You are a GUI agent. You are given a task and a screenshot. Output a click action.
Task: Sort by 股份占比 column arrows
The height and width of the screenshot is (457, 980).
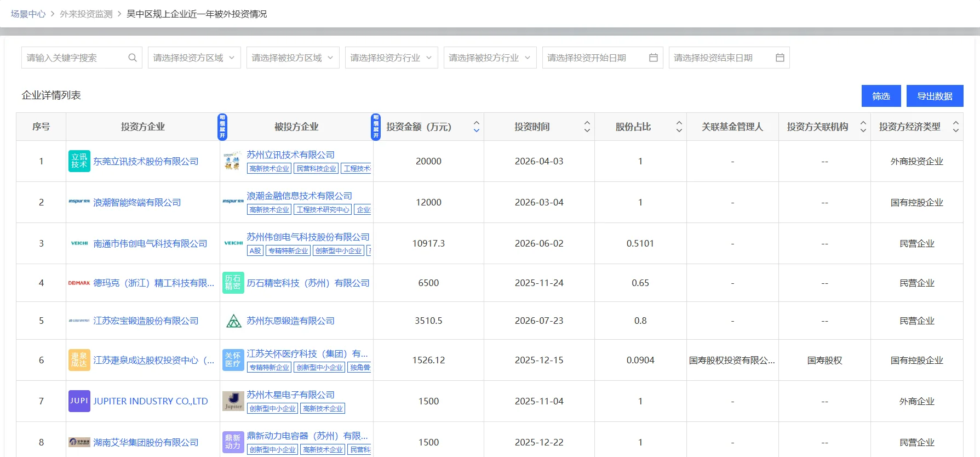pyautogui.click(x=679, y=127)
